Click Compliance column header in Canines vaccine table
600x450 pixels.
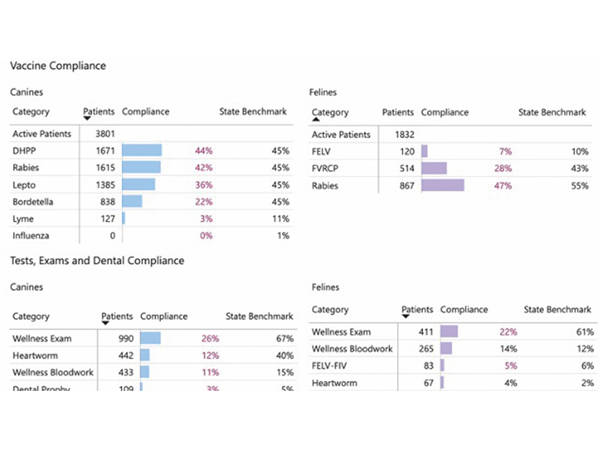pos(146,111)
